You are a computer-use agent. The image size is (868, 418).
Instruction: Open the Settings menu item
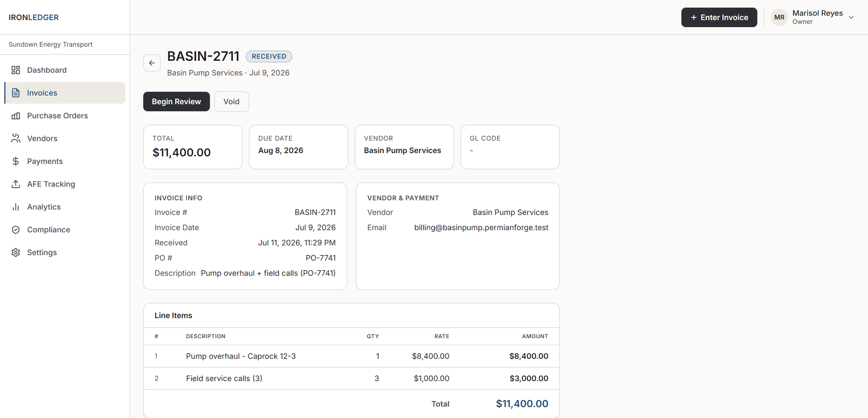coord(65,252)
